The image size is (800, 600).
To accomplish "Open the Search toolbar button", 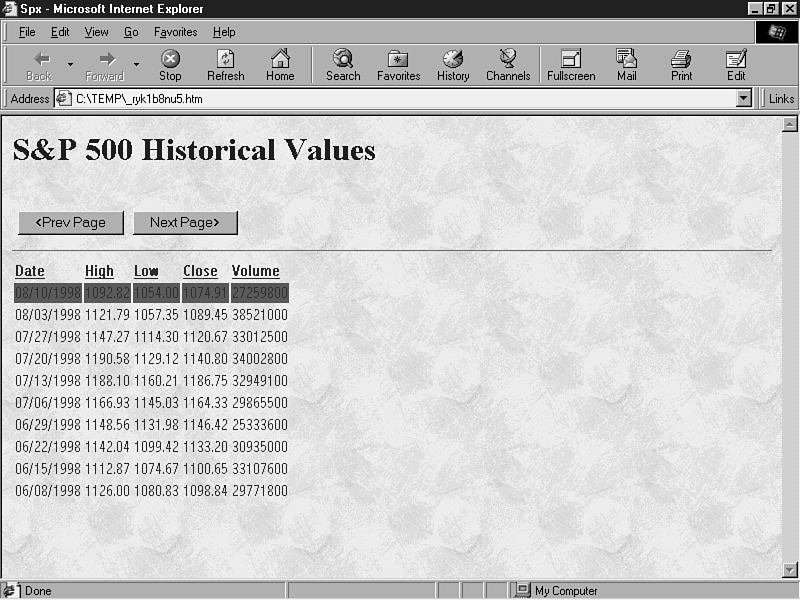I will click(x=343, y=65).
